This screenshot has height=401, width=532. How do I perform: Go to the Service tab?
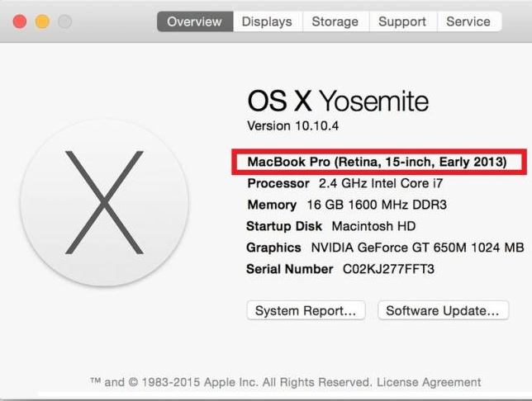468,21
